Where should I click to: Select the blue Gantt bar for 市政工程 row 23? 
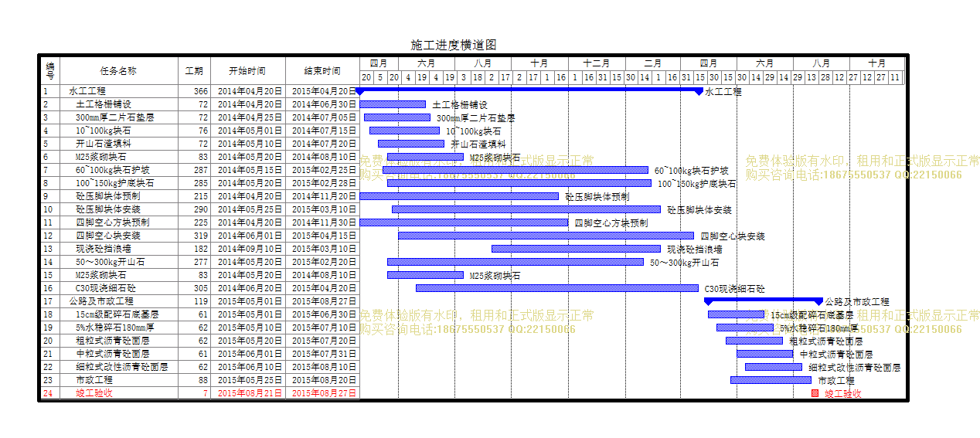[771, 380]
